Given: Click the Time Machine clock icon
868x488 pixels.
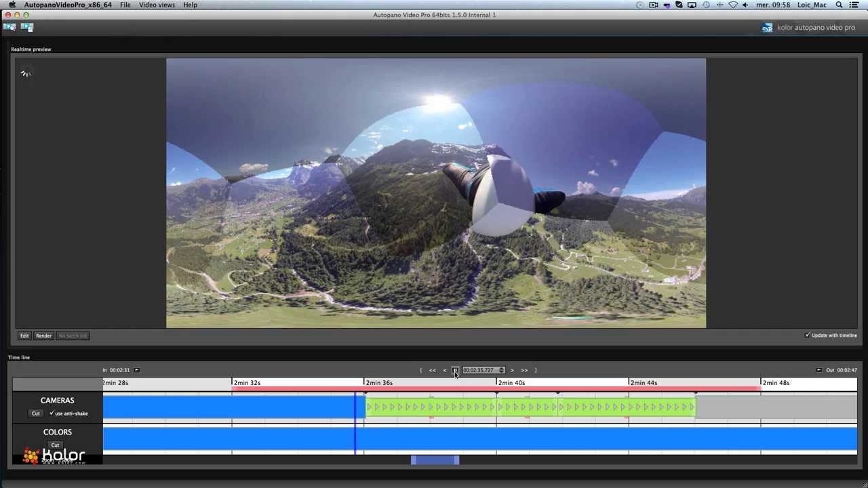Looking at the screenshot, I should 706,5.
